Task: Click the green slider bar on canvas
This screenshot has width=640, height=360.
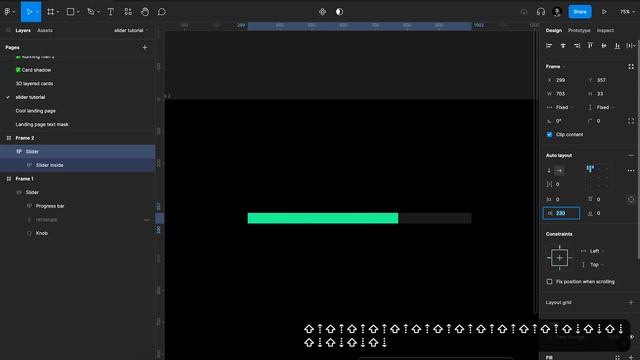Action: (x=322, y=218)
